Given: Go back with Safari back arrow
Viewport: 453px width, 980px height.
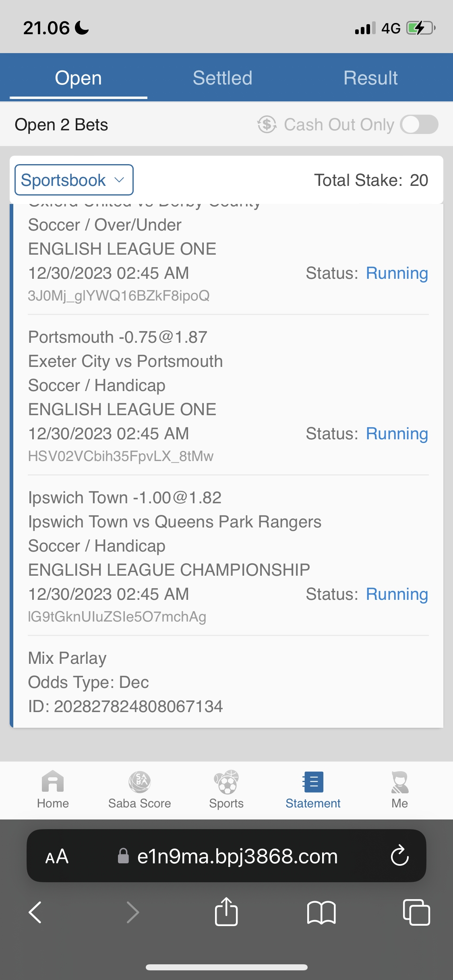Looking at the screenshot, I should point(35,912).
